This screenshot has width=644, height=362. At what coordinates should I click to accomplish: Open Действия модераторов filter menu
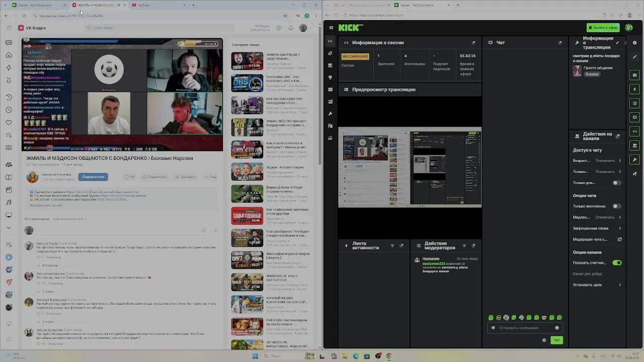464,246
